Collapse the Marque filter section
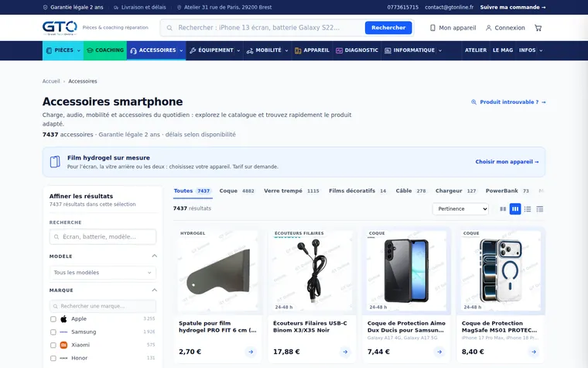Screen dimensions: 588x368 154,291
